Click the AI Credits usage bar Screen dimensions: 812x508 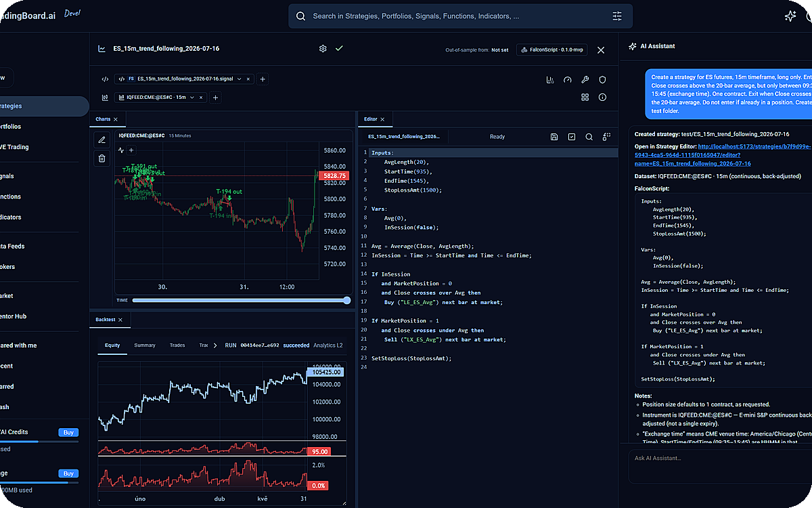tap(39, 441)
